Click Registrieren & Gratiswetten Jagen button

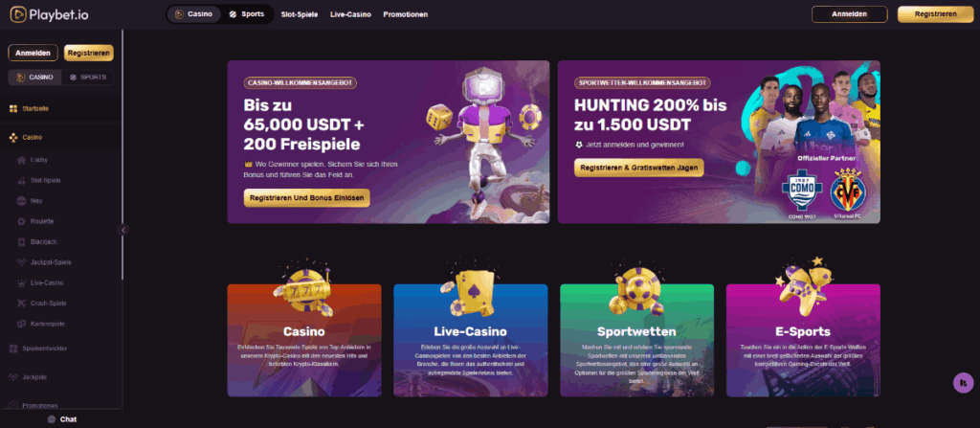pos(638,168)
